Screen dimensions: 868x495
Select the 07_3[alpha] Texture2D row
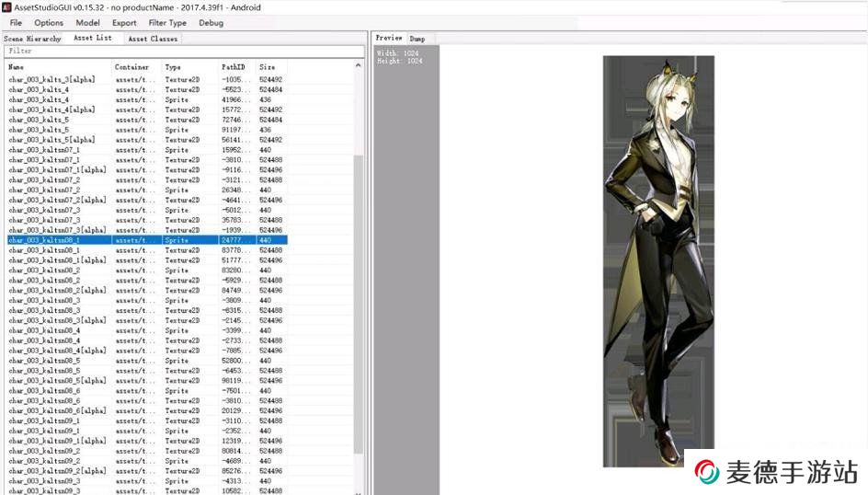[x=147, y=230]
